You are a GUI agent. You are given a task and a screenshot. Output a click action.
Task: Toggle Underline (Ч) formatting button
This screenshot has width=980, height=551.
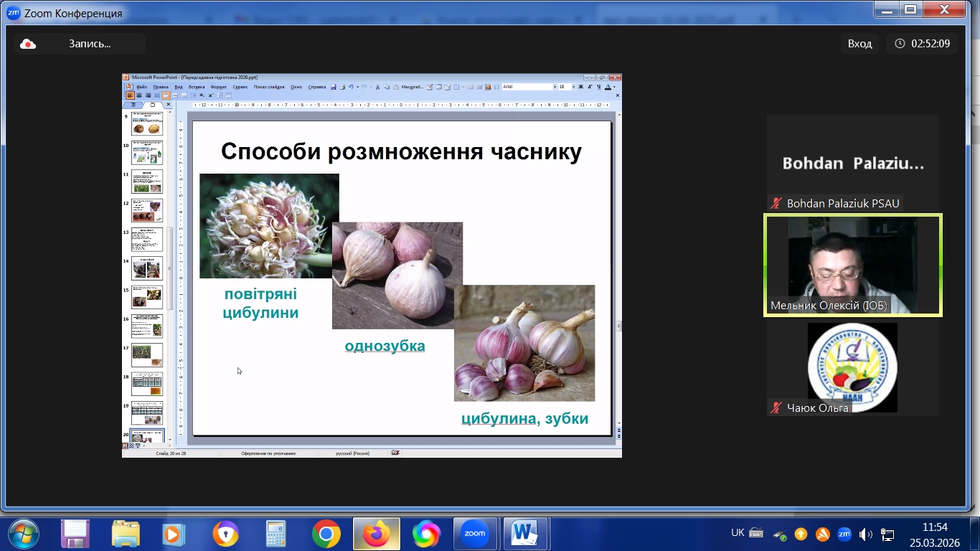[x=598, y=87]
